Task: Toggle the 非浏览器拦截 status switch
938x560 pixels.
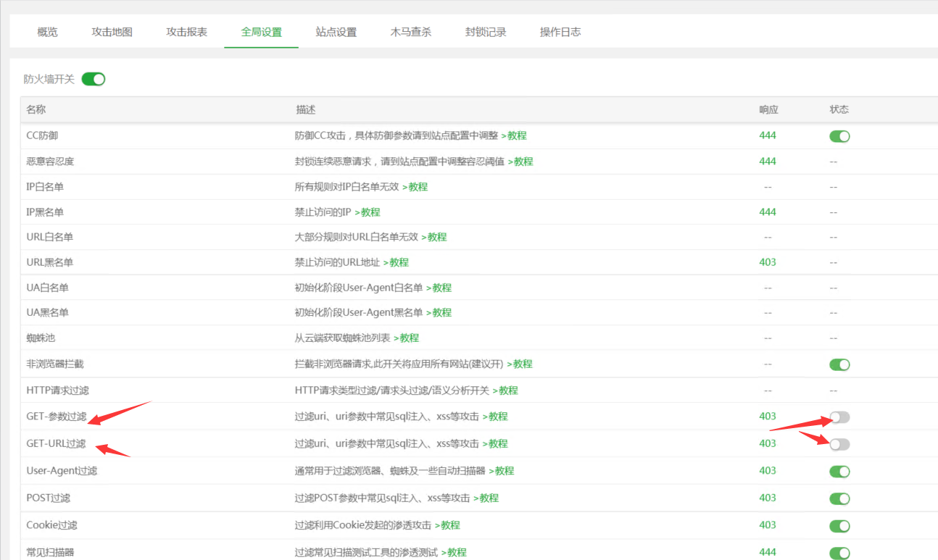Action: pyautogui.click(x=839, y=364)
